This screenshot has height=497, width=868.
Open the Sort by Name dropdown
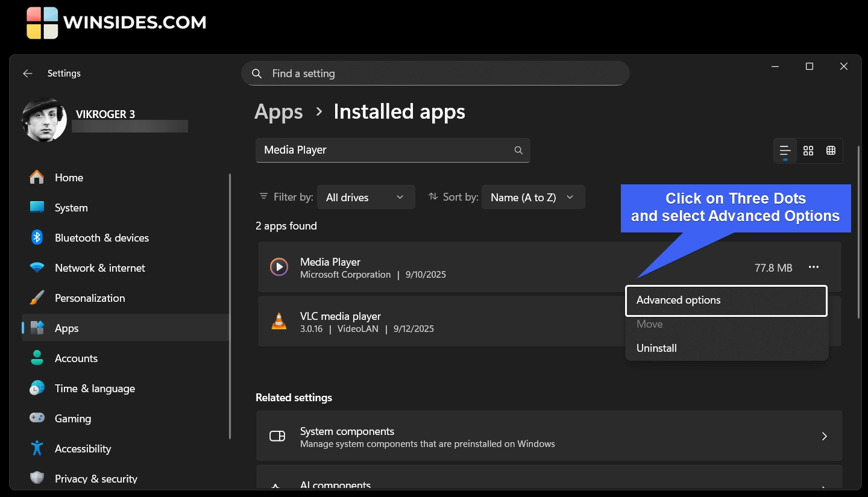click(533, 197)
